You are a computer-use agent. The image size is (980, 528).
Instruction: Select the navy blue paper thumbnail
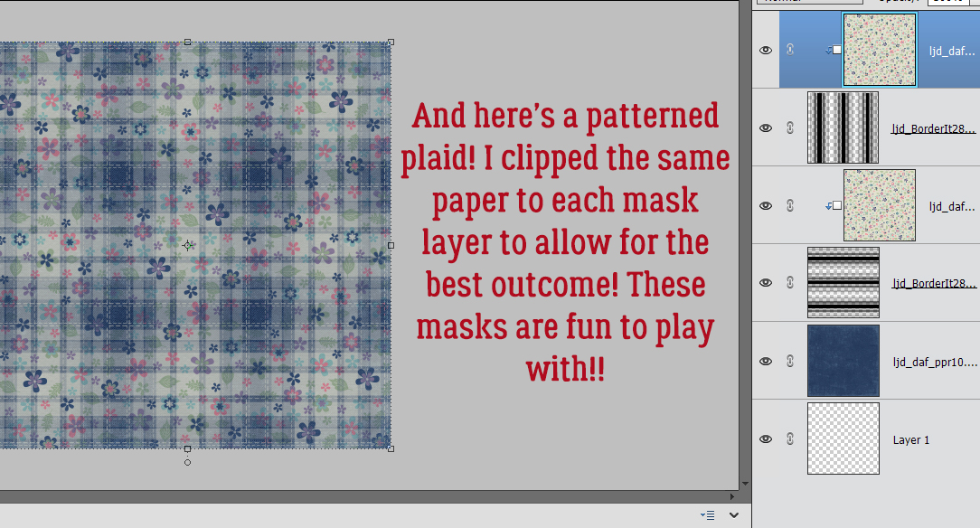pos(843,361)
